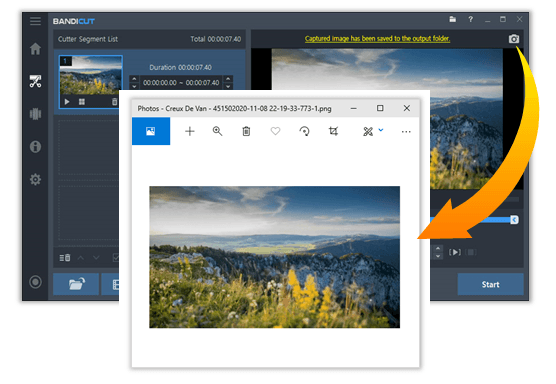
Task: Move segment up with the up arrow
Action: 81,258
